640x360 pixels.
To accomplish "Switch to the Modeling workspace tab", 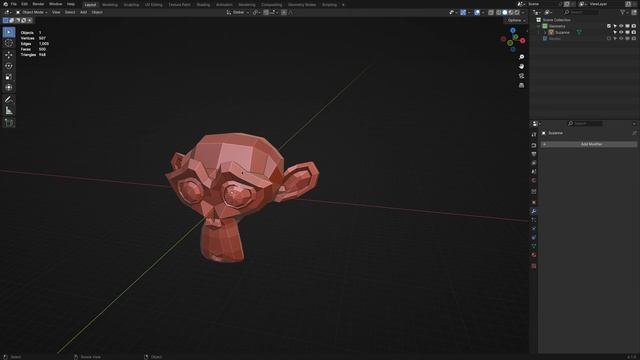I will 110,5.
